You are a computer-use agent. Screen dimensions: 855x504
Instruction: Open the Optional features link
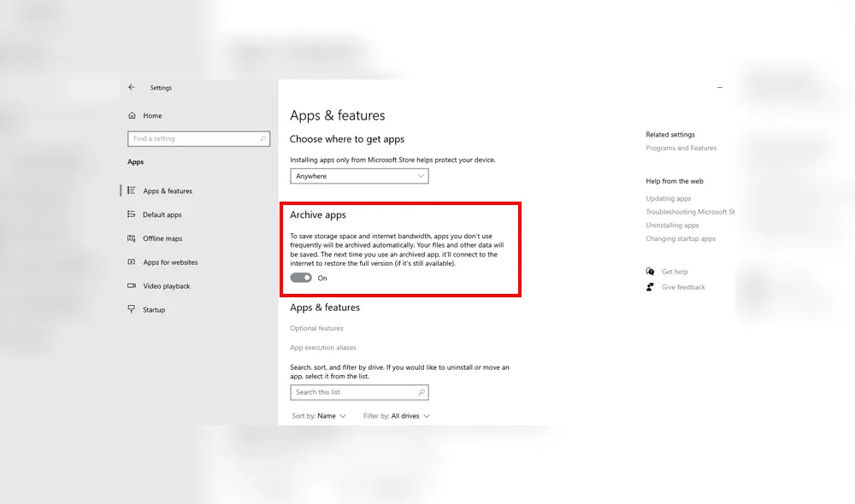click(x=317, y=328)
